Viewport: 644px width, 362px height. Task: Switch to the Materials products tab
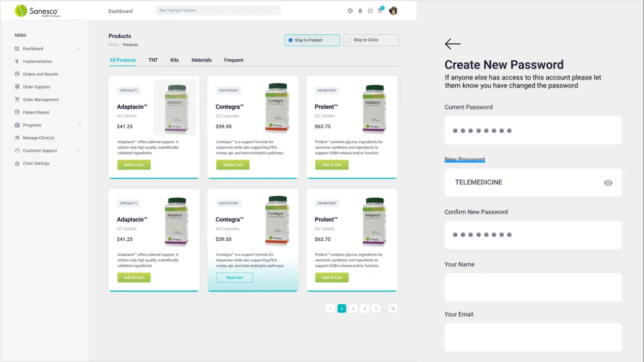pyautogui.click(x=201, y=60)
